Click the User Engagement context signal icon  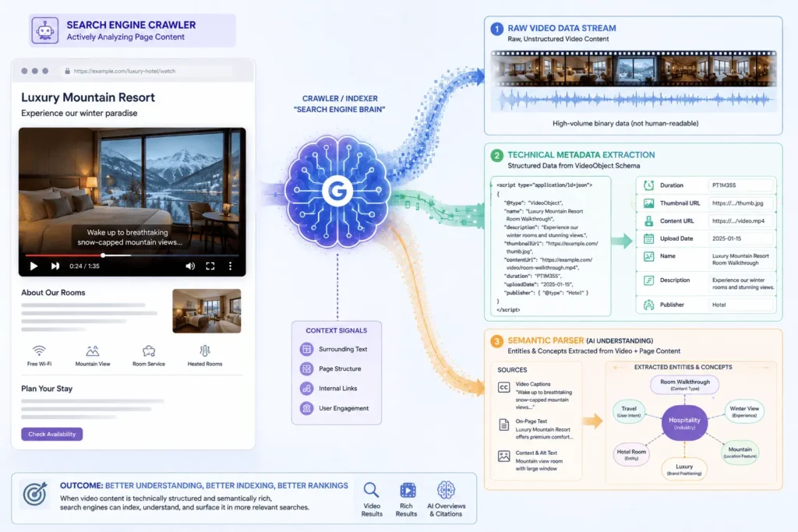(306, 408)
